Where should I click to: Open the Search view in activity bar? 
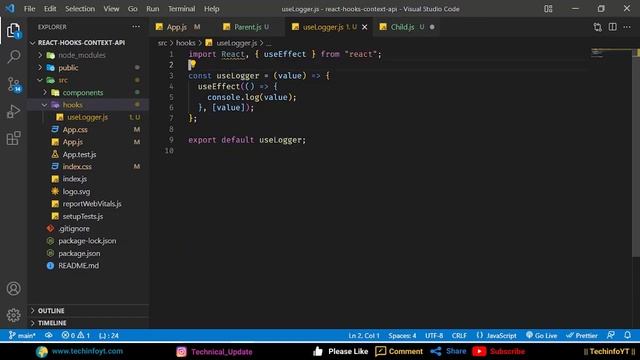pos(13,57)
